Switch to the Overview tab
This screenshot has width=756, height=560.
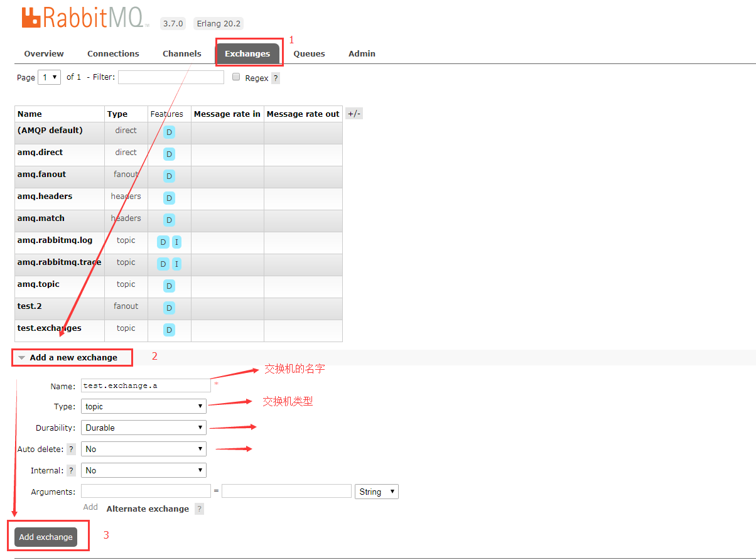click(x=44, y=54)
